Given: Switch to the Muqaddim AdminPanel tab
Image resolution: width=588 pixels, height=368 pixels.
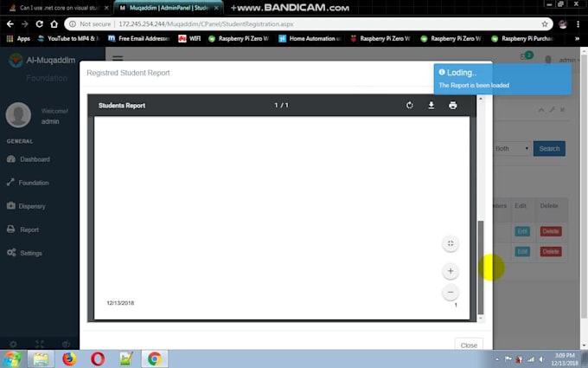Looking at the screenshot, I should point(168,8).
